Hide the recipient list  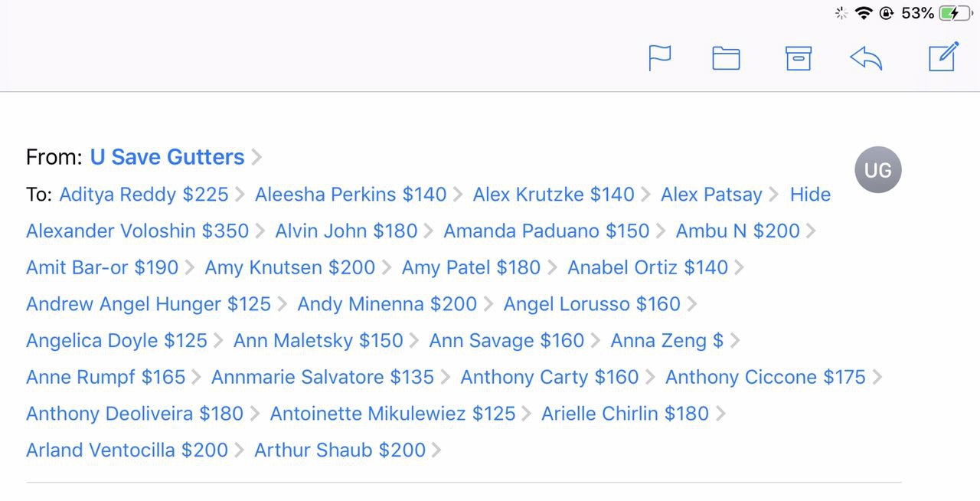pos(810,195)
